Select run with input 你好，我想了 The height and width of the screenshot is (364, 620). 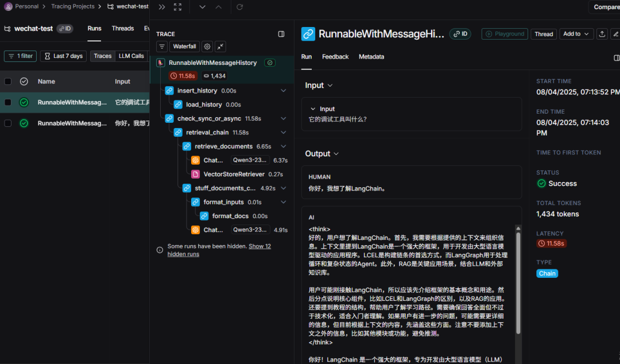pyautogui.click(x=75, y=123)
